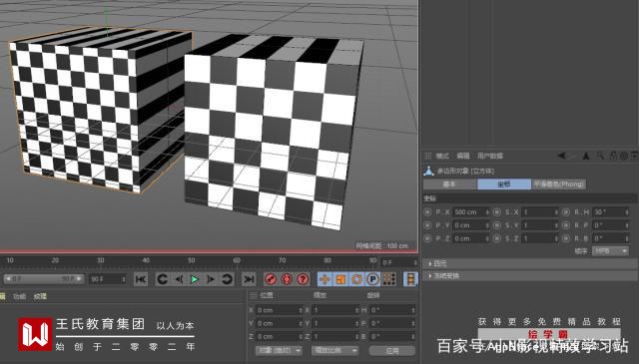Image resolution: width=639 pixels, height=364 pixels.
Task: Click the polygon object cone icon
Action: click(428, 171)
